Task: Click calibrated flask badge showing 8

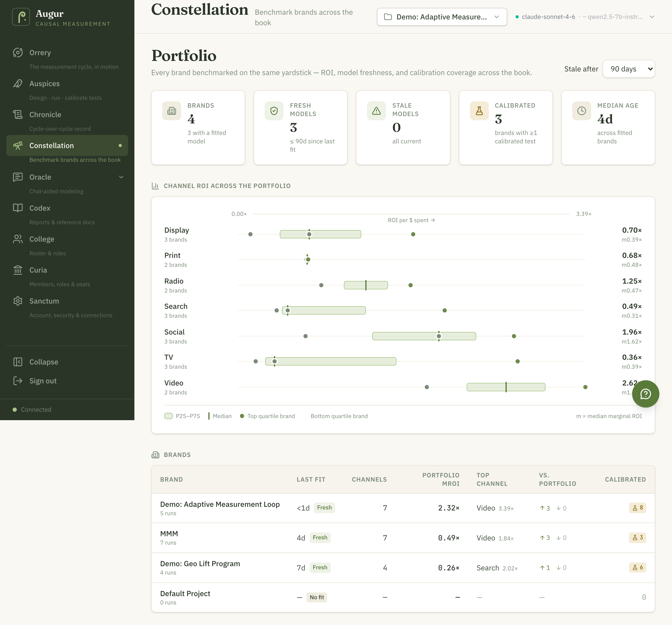Action: click(638, 508)
